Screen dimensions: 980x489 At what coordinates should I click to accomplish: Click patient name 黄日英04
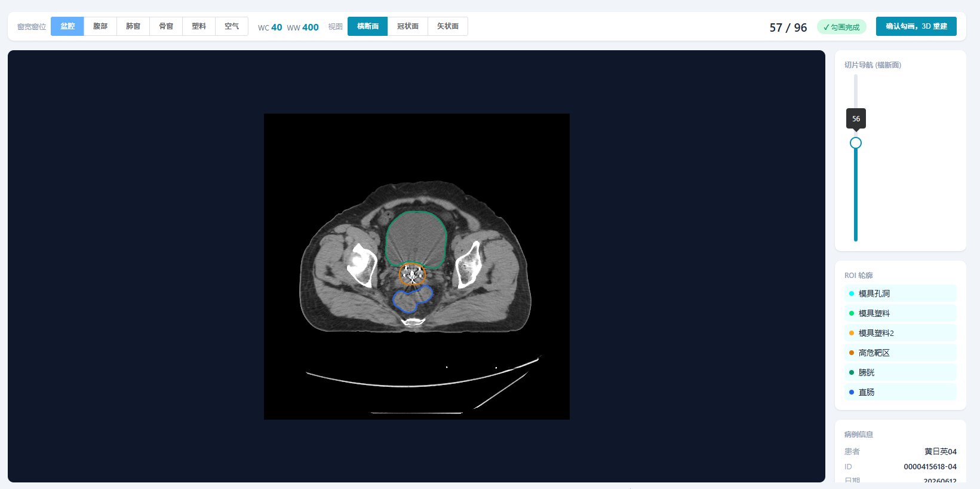941,451
